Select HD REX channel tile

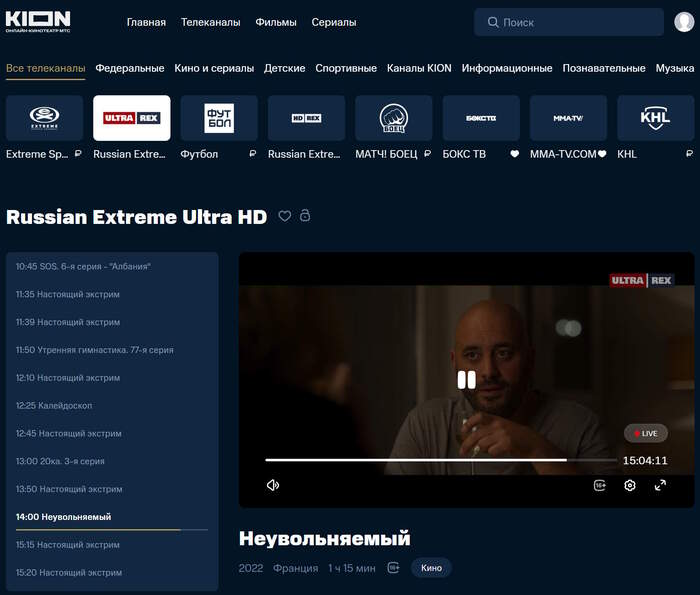[306, 118]
